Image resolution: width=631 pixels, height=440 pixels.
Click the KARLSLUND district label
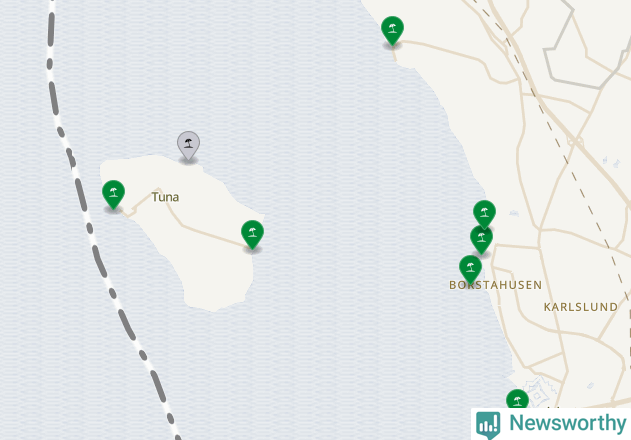click(581, 307)
